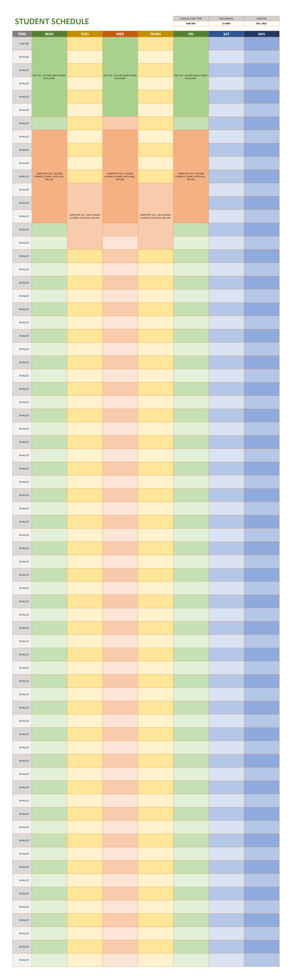Image resolution: width=292 pixels, height=980 pixels.
Task: Select the 15 MIN time interval cell
Action: click(x=226, y=24)
